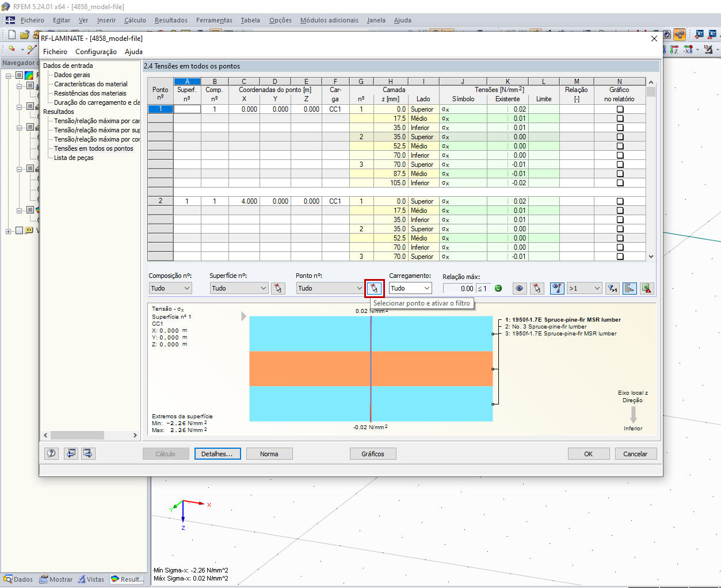Click the select point and filter icon
Image resolution: width=721 pixels, height=588 pixels.
click(374, 288)
